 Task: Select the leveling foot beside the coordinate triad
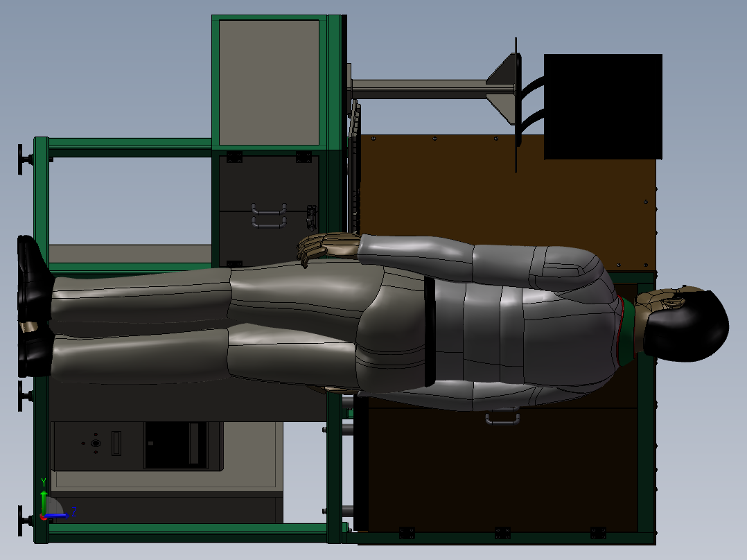[25, 520]
